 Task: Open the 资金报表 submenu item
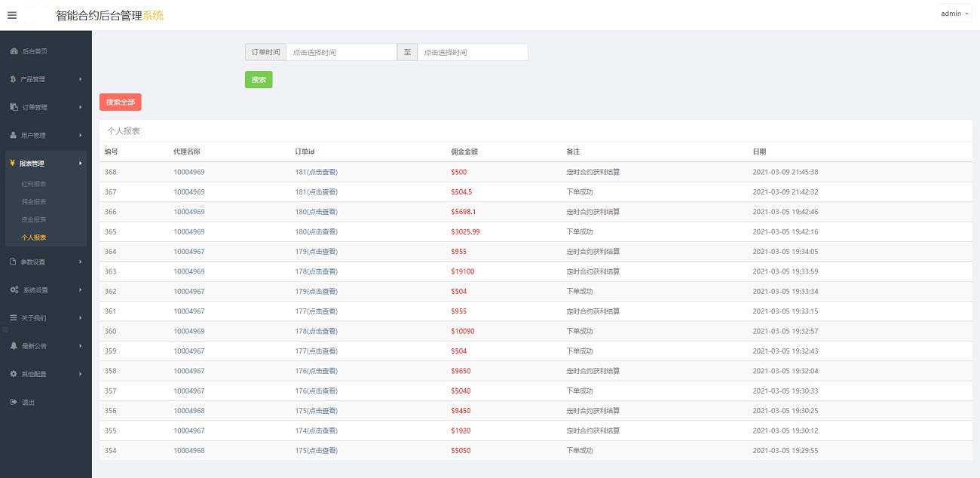[34, 219]
